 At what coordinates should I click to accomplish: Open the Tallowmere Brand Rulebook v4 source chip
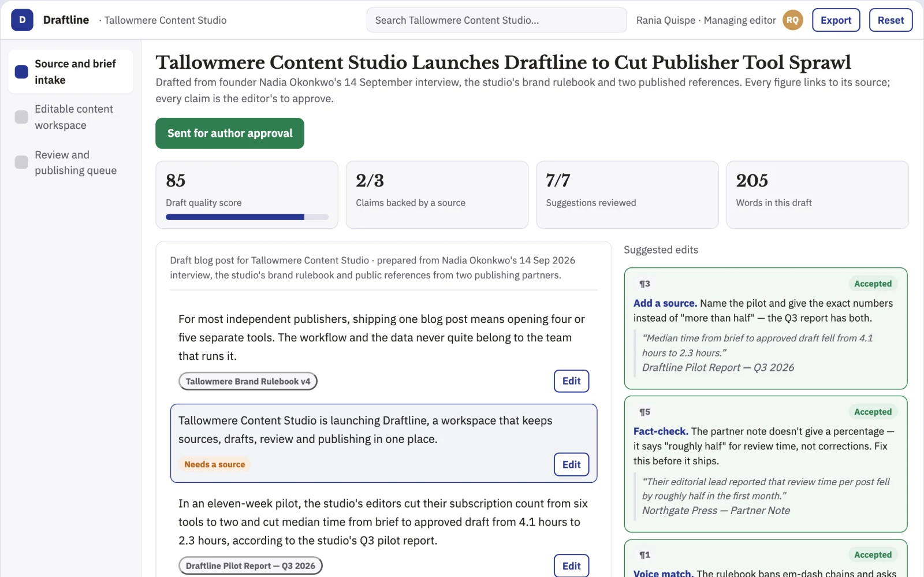click(248, 381)
